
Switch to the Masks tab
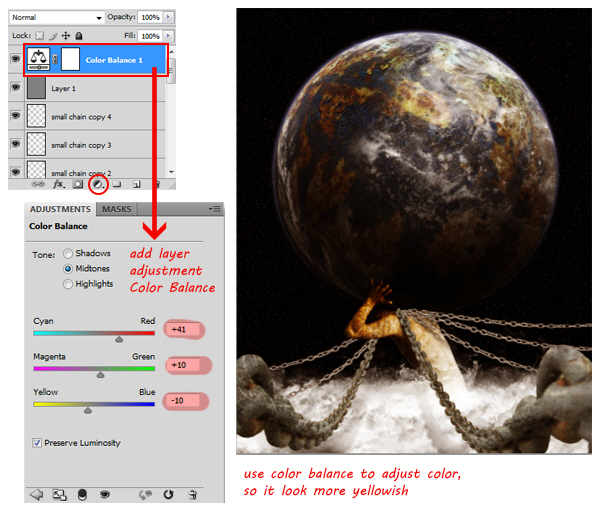pyautogui.click(x=117, y=209)
